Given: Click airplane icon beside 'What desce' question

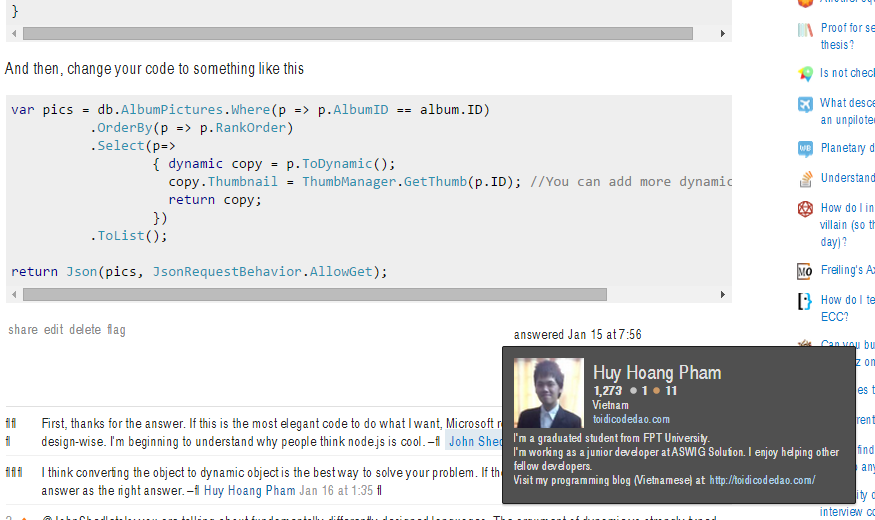Looking at the screenshot, I should click(805, 104).
